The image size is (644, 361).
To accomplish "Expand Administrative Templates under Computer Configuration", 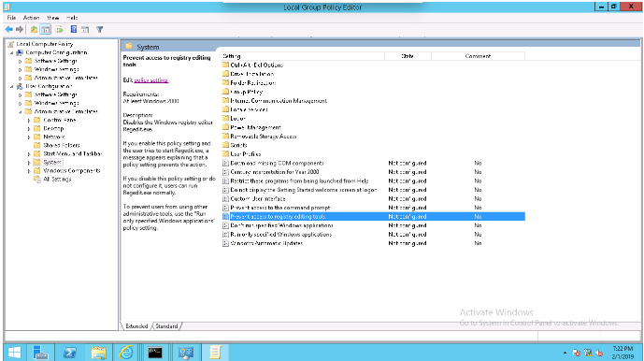I will click(x=20, y=78).
